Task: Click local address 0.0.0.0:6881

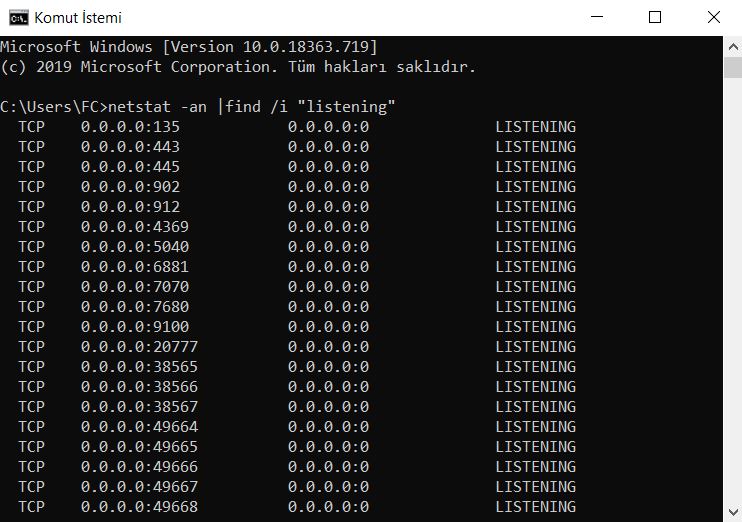Action: pos(134,267)
